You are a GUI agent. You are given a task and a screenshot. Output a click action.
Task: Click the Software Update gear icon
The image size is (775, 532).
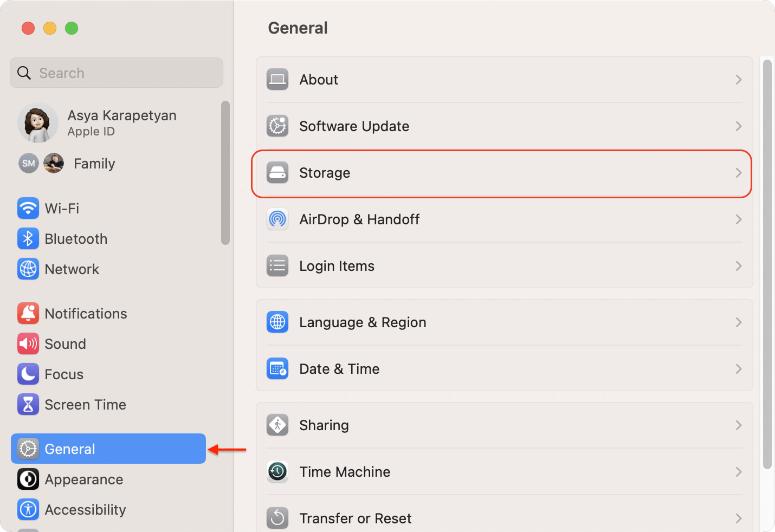click(277, 126)
